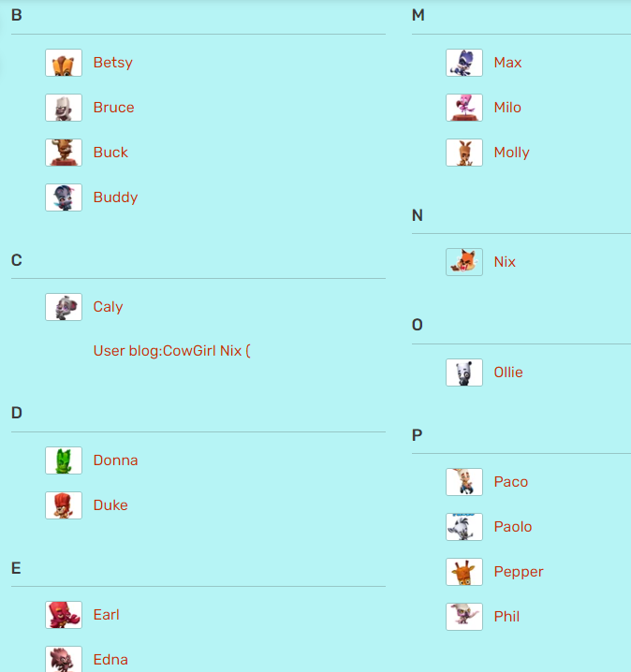Click the green Donna thumbnail
The height and width of the screenshot is (672, 631).
(64, 460)
